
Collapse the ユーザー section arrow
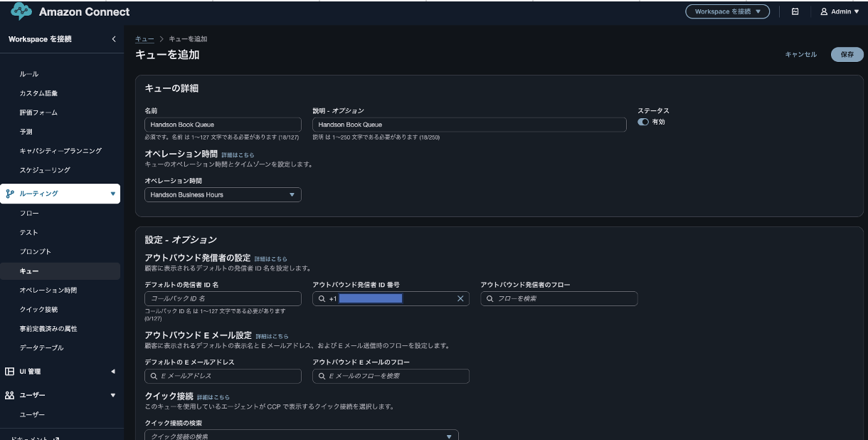(x=112, y=395)
